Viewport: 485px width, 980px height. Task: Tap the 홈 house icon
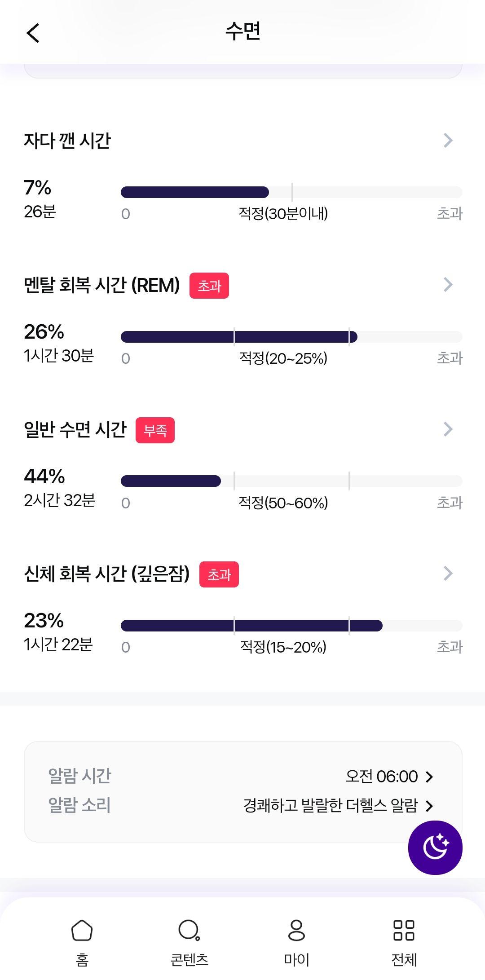[82, 930]
